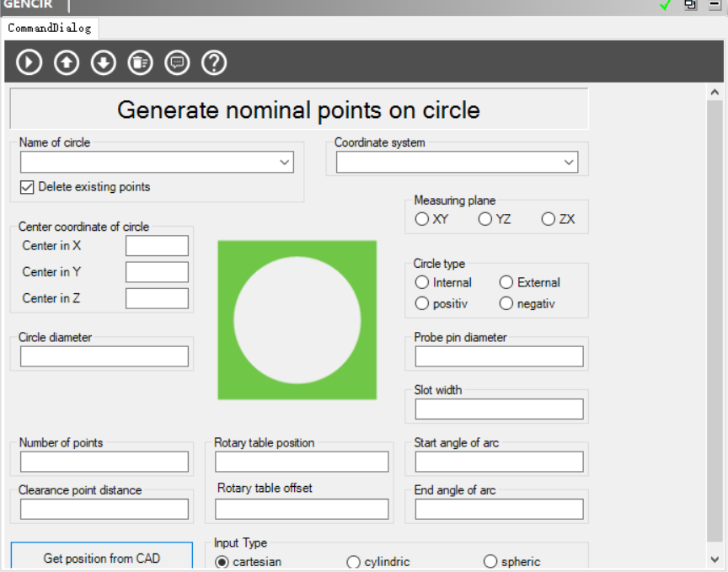728x572 pixels.
Task: Click the vertical scrollbar down arrow
Action: pyautogui.click(x=715, y=558)
